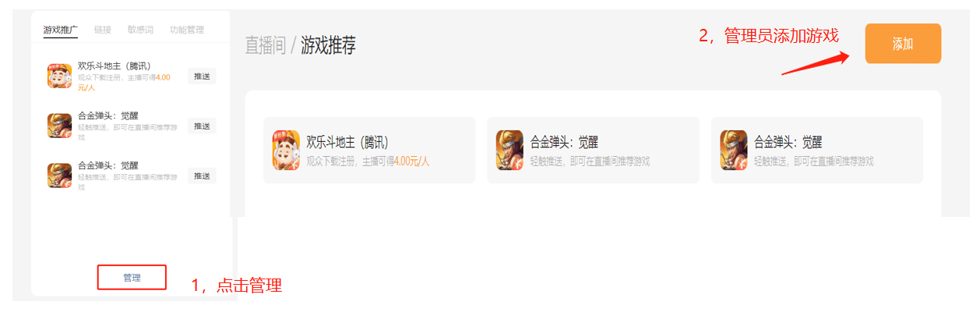Click the orange 添加 button
Viewport: 980px width, 330px height.
pos(903,44)
